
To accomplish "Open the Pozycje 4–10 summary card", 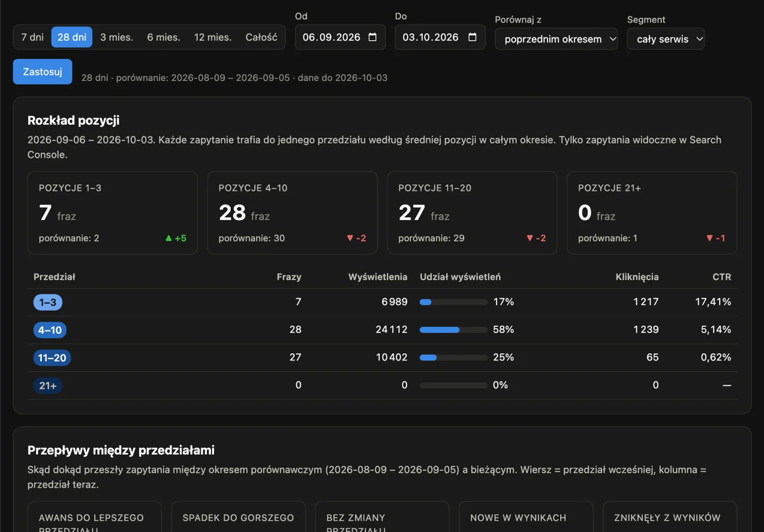I will pyautogui.click(x=292, y=213).
